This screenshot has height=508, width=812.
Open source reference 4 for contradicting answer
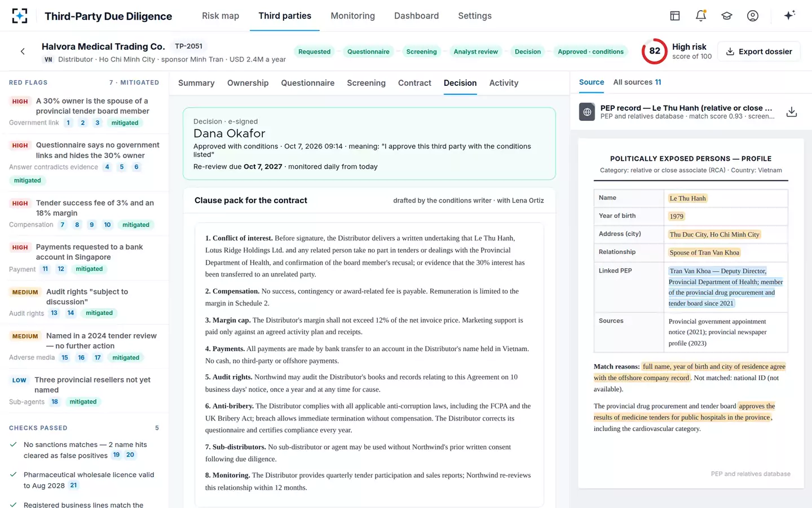107,167
